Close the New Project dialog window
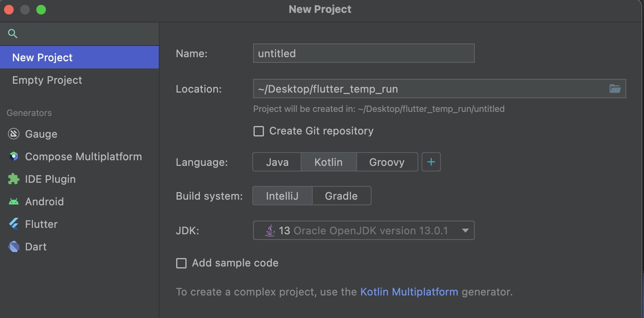The image size is (644, 318). tap(9, 10)
